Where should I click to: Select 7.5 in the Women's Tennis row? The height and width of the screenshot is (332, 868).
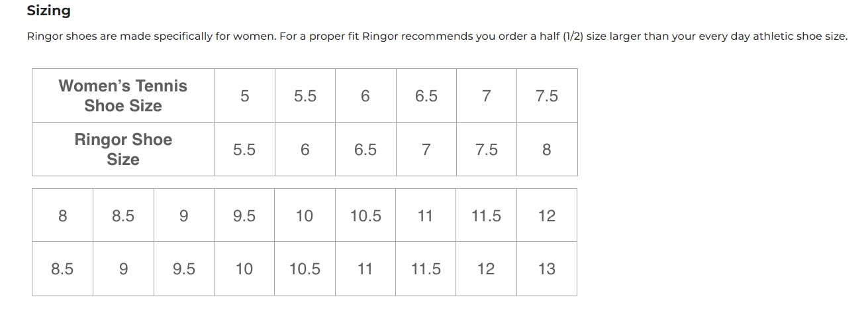click(547, 95)
